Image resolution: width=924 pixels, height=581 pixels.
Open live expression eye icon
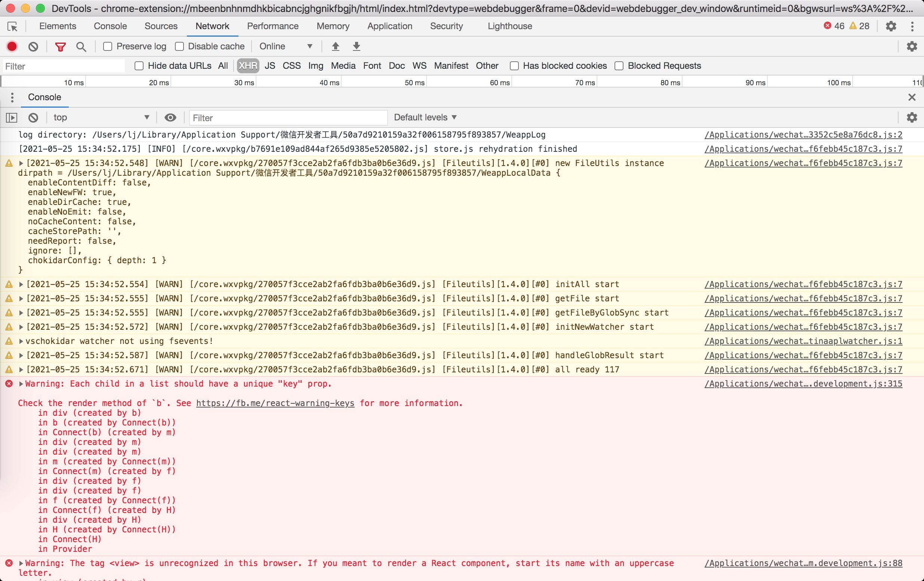[x=170, y=117]
